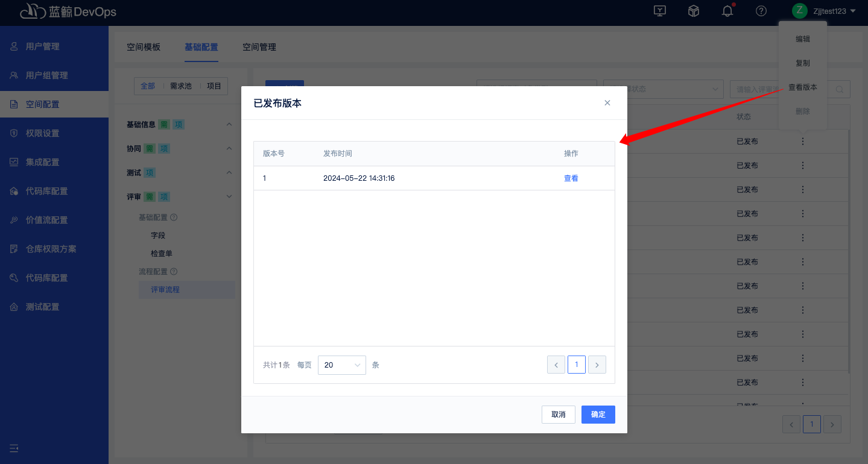The width and height of the screenshot is (868, 464).
Task: Click the search magnifier icon
Action: tap(840, 89)
